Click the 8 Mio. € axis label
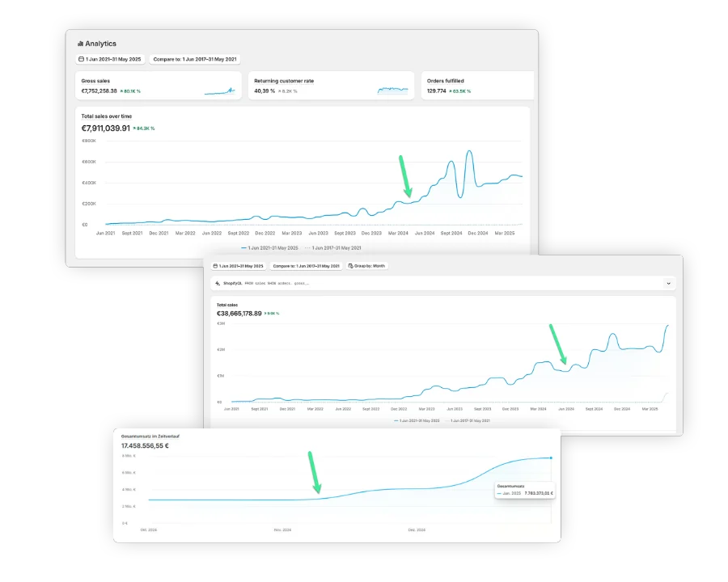Image resolution: width=728 pixels, height=582 pixels. coord(129,456)
